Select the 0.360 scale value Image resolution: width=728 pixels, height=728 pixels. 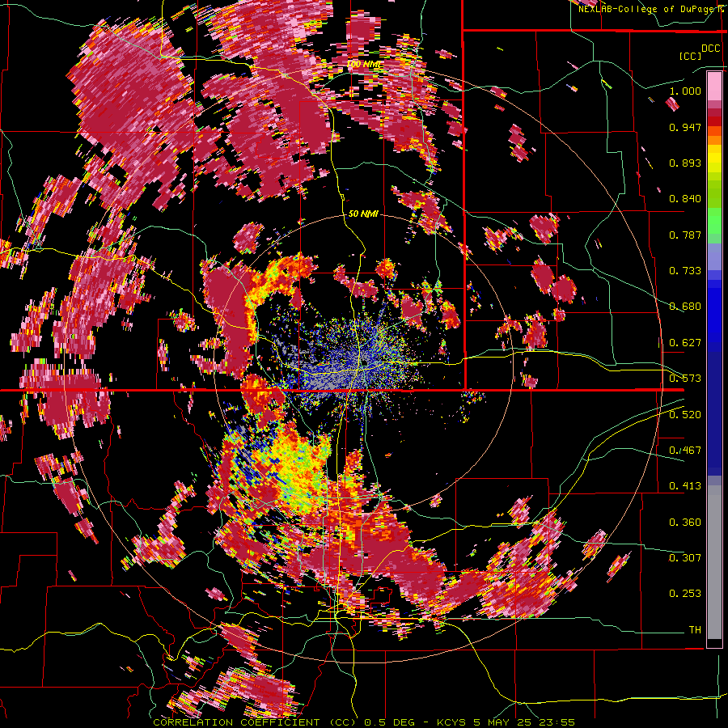coord(685,523)
